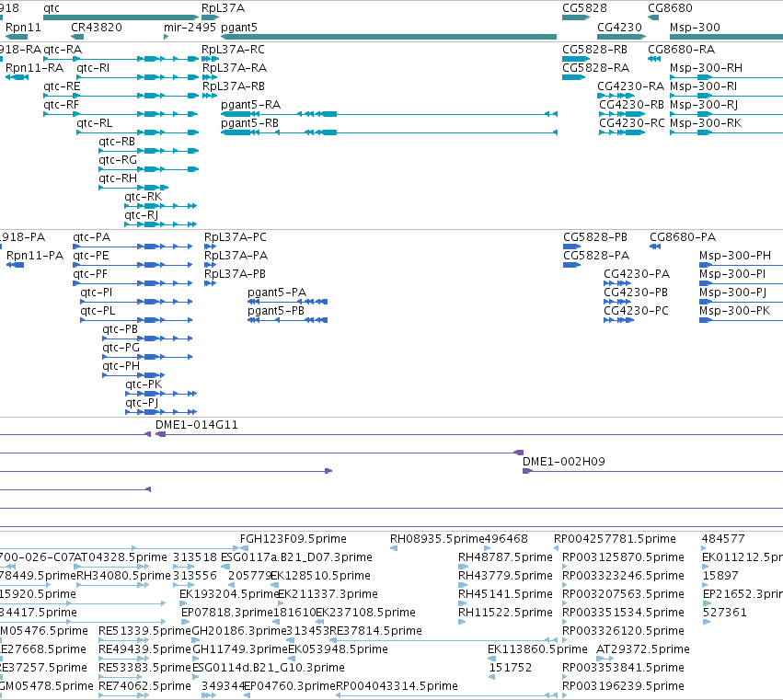The image size is (783, 700).
Task: Select transcript qtc-RJ
Action: click(161, 224)
